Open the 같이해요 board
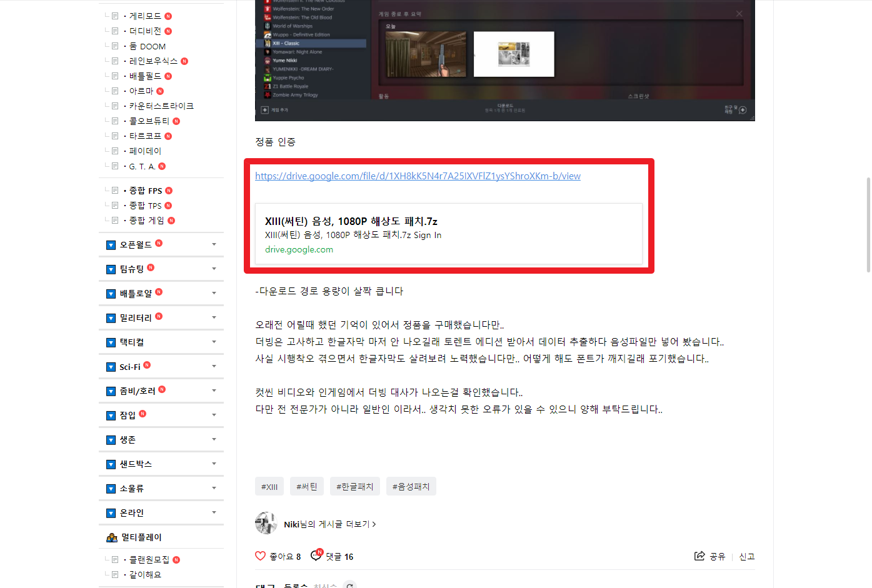The width and height of the screenshot is (872, 588). [145, 575]
